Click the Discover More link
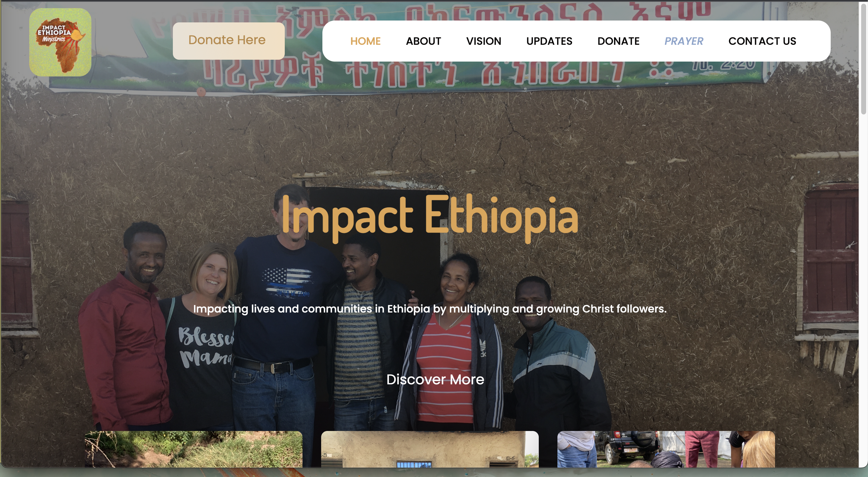The image size is (868, 477). click(x=435, y=380)
